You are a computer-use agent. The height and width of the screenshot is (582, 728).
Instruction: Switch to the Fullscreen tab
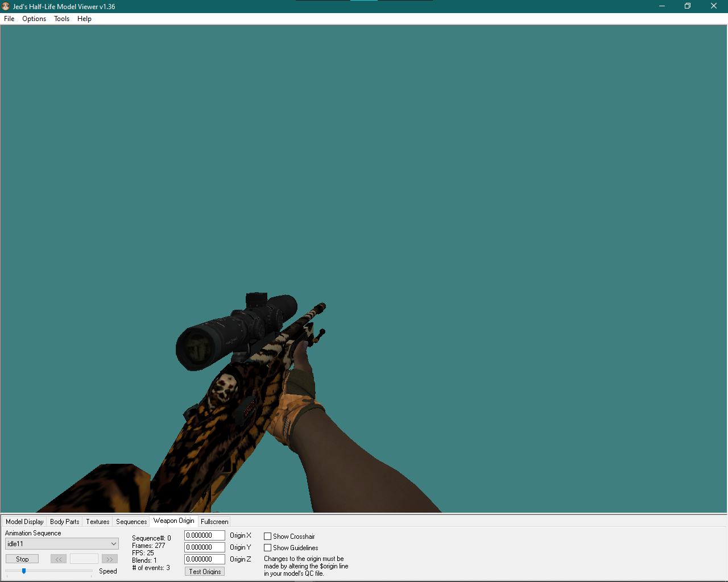click(x=214, y=522)
